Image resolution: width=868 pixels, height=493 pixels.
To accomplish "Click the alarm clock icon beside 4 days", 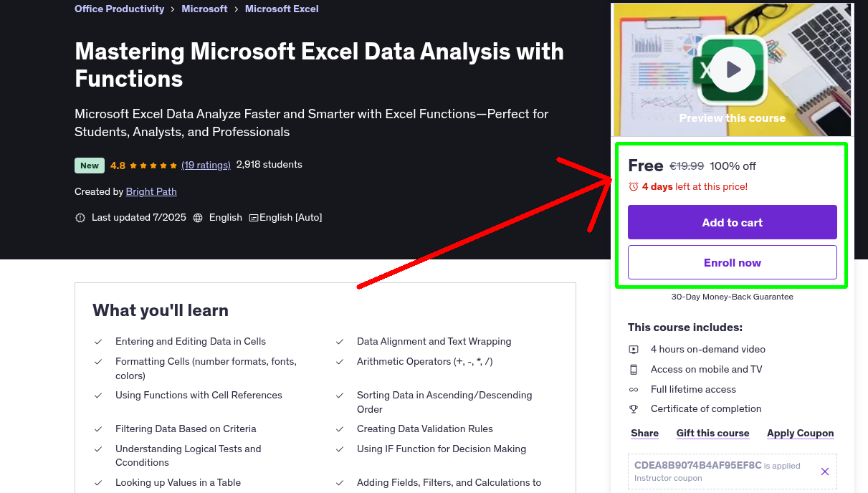I will point(634,186).
